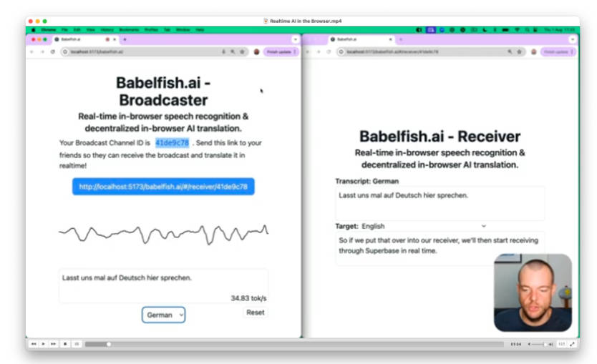Close the Babelfish.ai tab in Broadcaster window
This screenshot has width=597, height=364.
click(115, 39)
